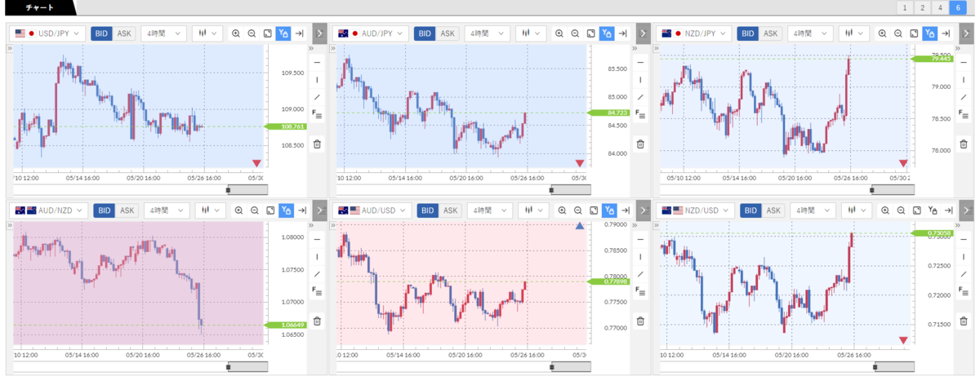This screenshot has height=381, width=980.
Task: Switch to 2-chart layout
Action: 923,7
